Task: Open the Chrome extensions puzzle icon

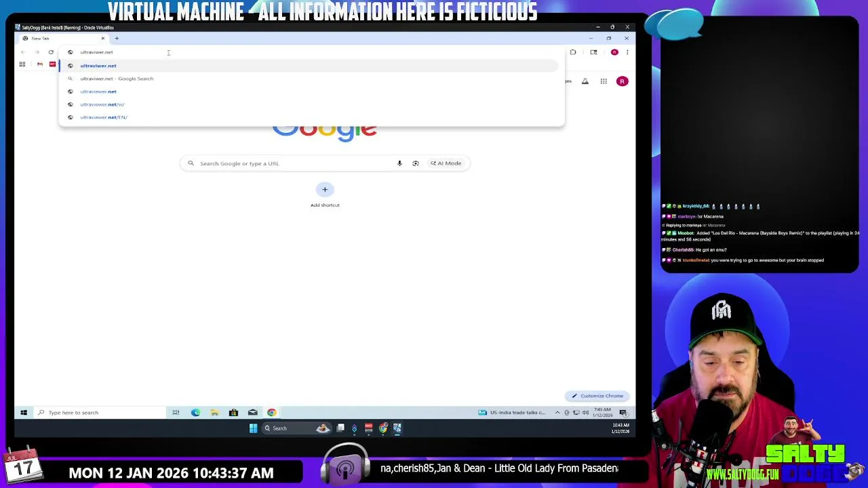Action: [x=573, y=52]
